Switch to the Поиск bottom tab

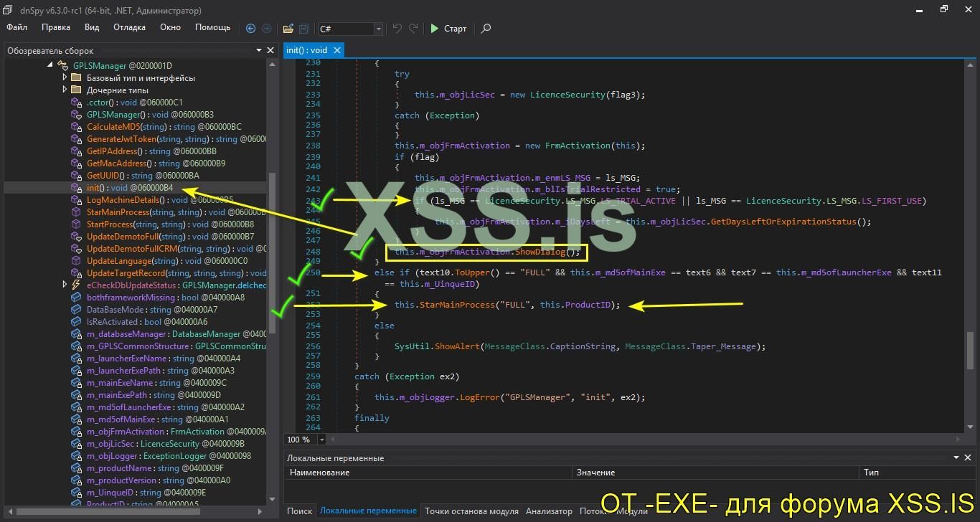click(x=300, y=511)
